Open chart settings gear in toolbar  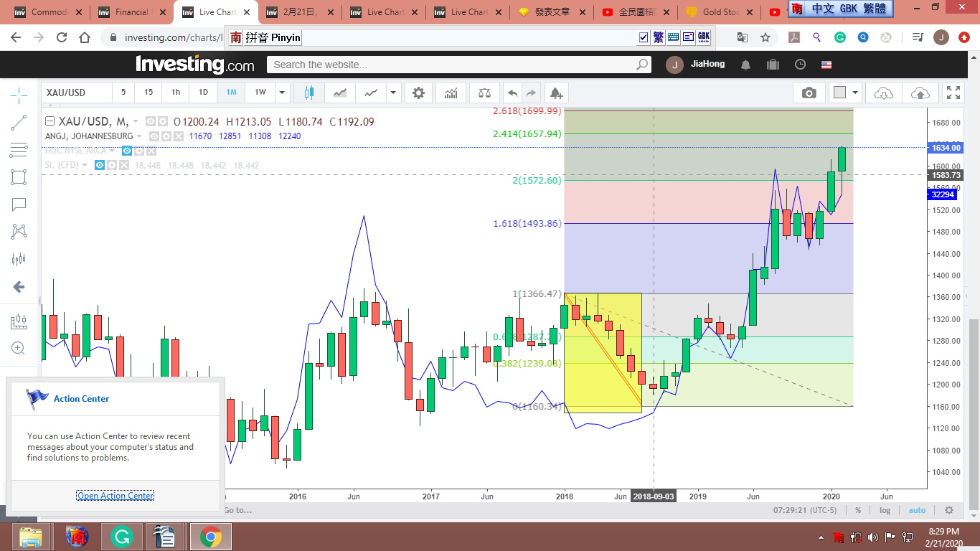pos(418,93)
